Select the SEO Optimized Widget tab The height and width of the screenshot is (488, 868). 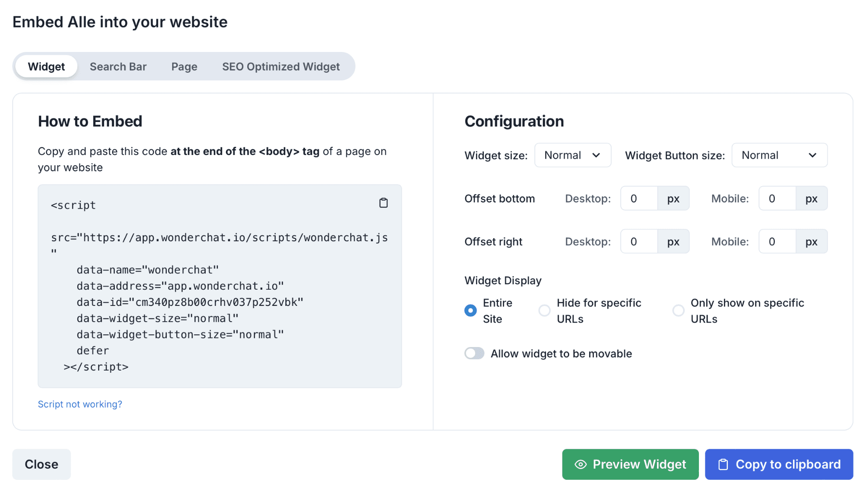[281, 66]
